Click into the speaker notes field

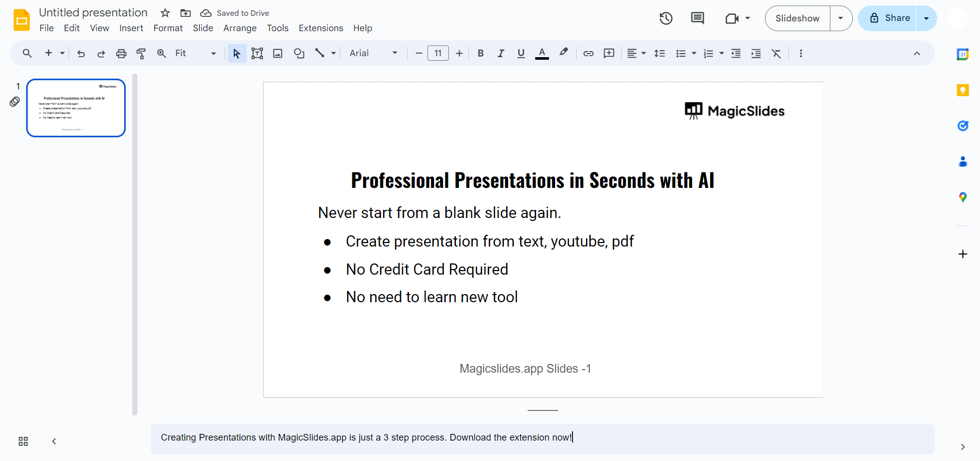542,438
